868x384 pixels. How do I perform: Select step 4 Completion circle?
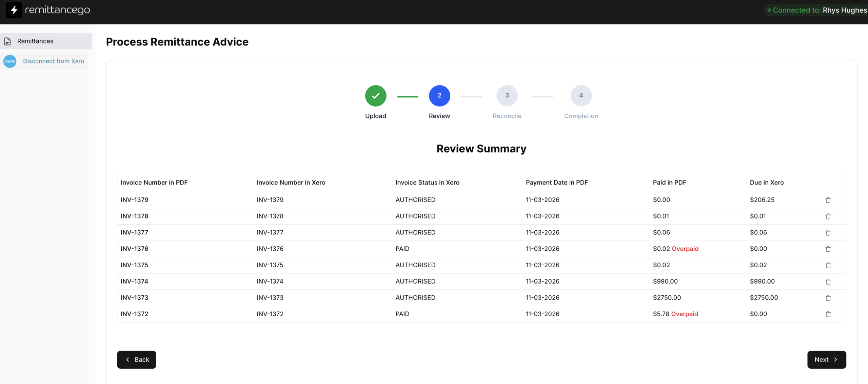pos(580,96)
